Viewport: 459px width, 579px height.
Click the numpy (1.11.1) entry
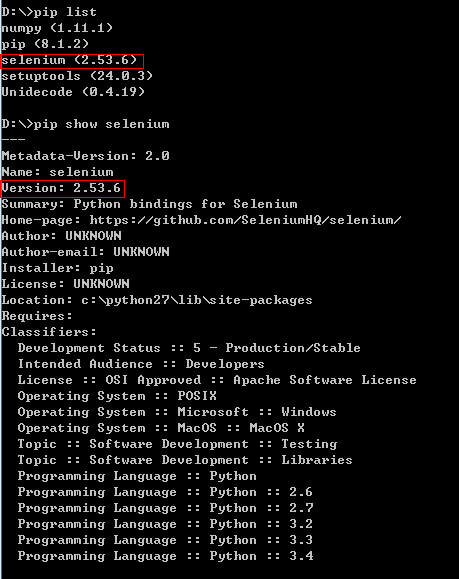(x=57, y=28)
